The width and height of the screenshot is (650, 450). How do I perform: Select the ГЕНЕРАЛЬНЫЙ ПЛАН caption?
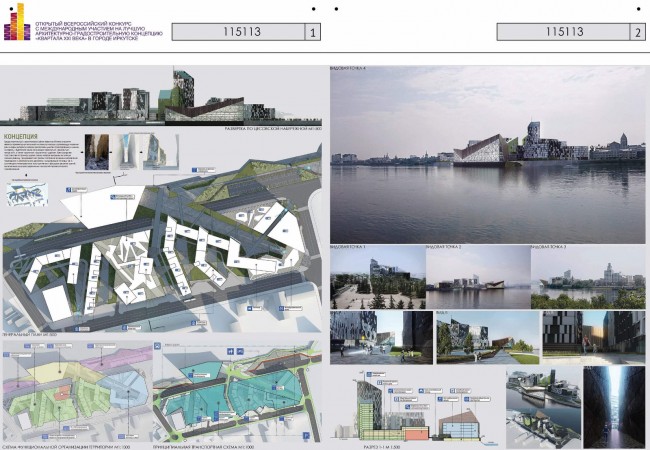29,334
